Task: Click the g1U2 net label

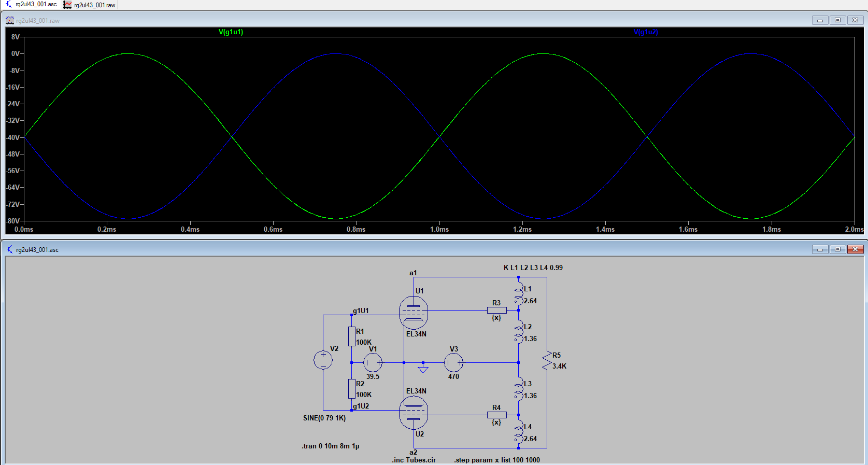Action: click(x=361, y=406)
